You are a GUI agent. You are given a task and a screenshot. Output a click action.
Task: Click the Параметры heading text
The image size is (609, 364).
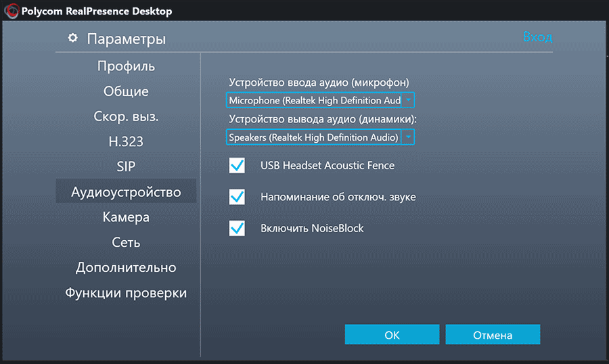coord(127,39)
